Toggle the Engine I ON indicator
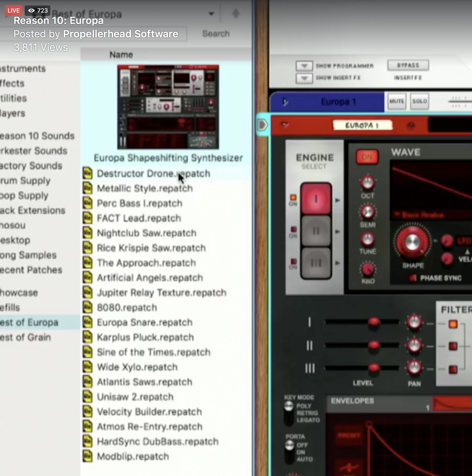 click(293, 198)
